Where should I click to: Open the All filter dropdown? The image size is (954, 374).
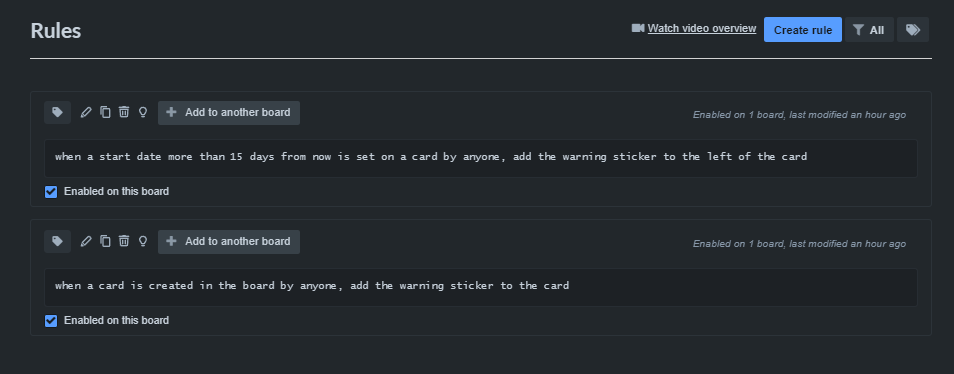(x=869, y=30)
